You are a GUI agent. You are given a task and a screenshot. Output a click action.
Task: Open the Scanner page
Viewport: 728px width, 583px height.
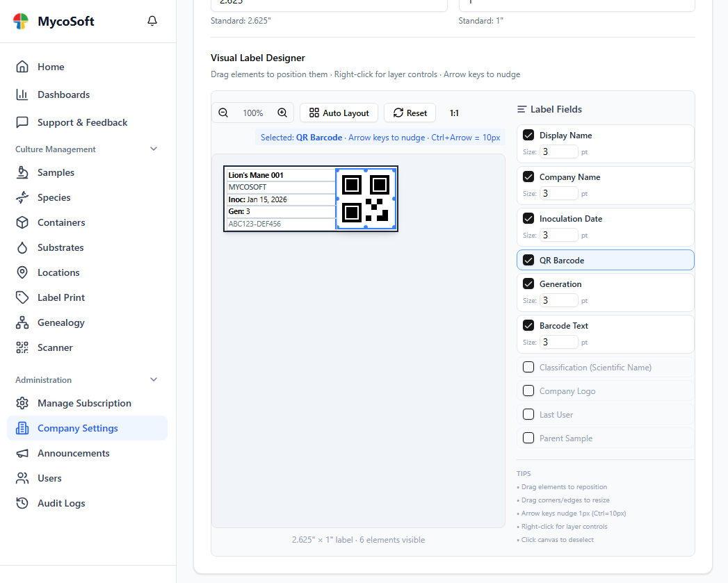[x=55, y=347]
